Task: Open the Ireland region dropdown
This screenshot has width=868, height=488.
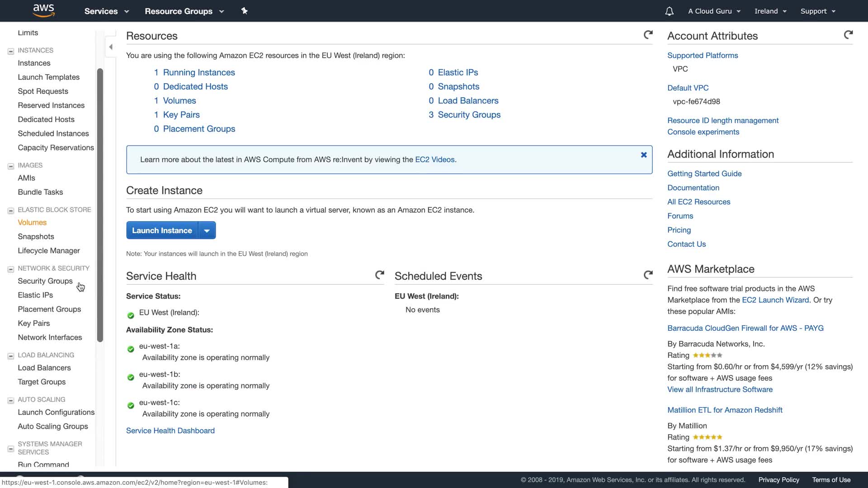Action: pyautogui.click(x=770, y=11)
